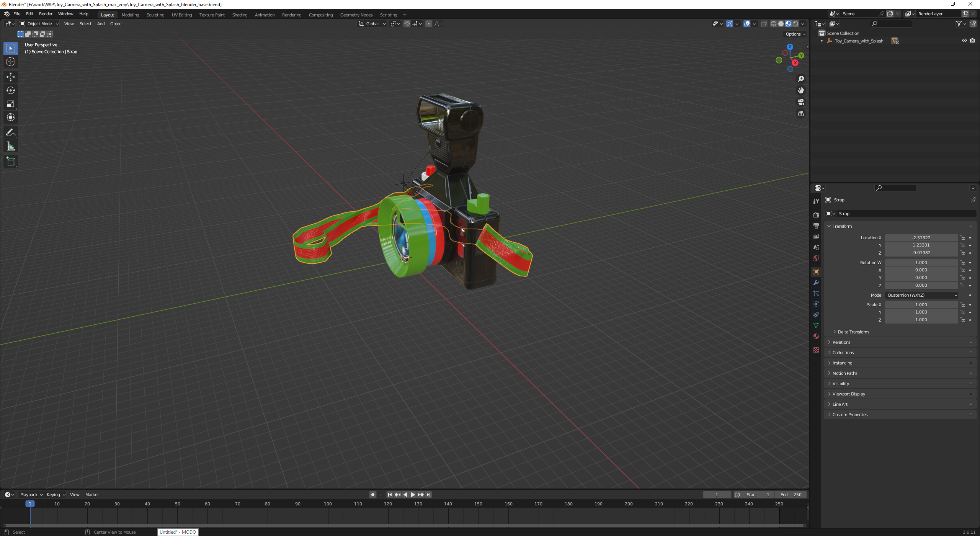The width and height of the screenshot is (980, 536).
Task: Open the Texture properties checker tab
Action: [816, 350]
